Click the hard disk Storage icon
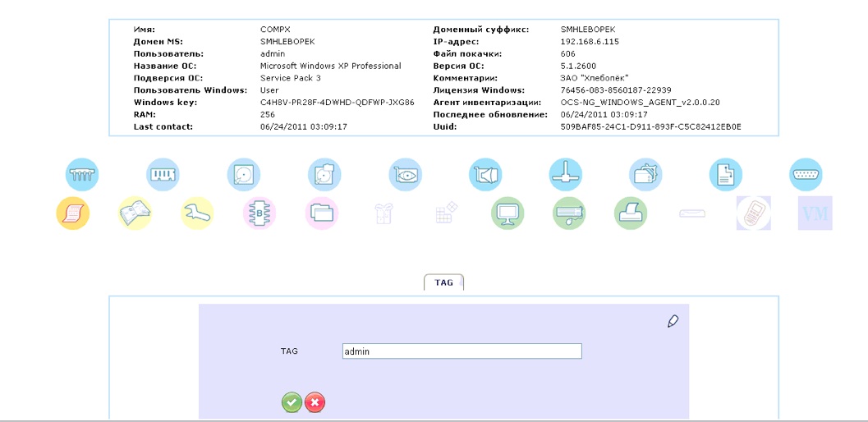 pyautogui.click(x=243, y=175)
